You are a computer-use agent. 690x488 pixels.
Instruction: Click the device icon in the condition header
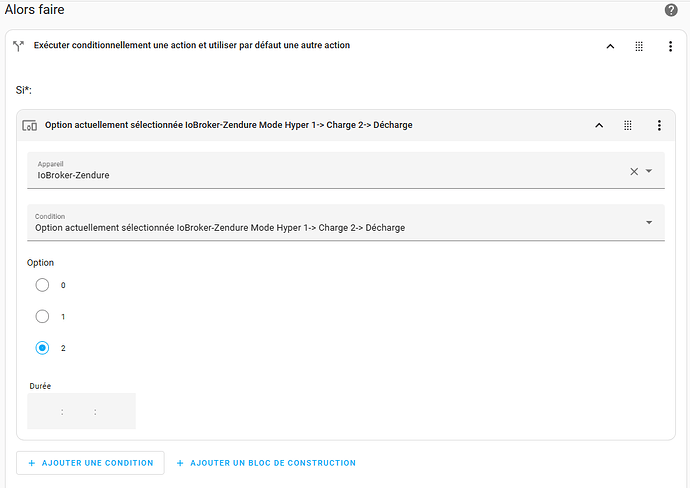pos(29,125)
